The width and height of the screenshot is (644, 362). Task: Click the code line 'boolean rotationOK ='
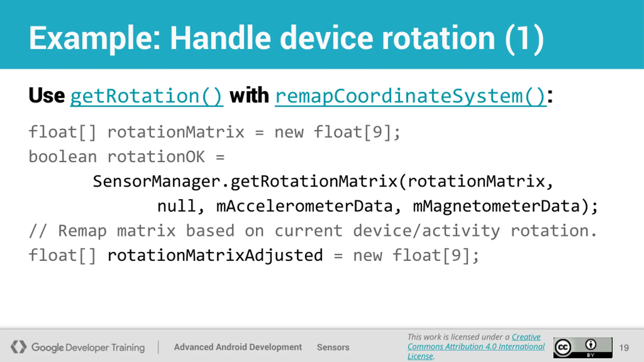pos(127,157)
